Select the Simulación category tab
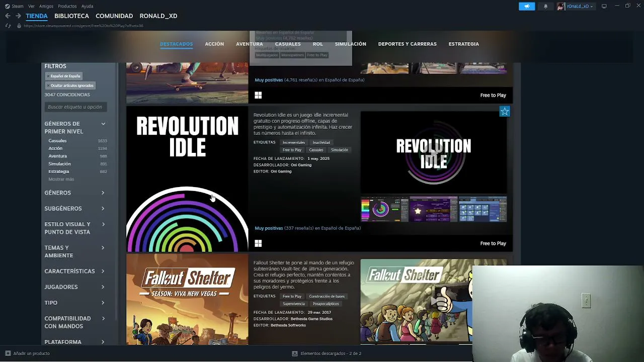The width and height of the screenshot is (644, 362). click(350, 44)
